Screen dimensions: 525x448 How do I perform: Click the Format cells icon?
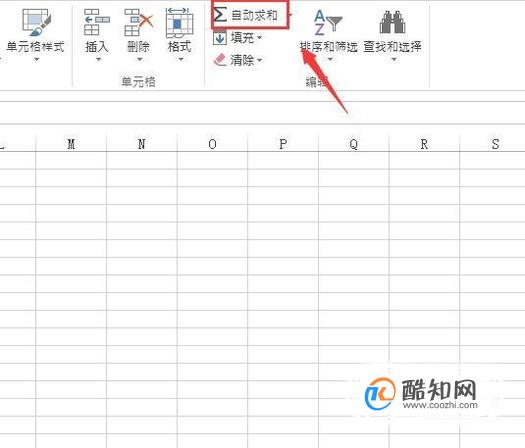tap(179, 23)
